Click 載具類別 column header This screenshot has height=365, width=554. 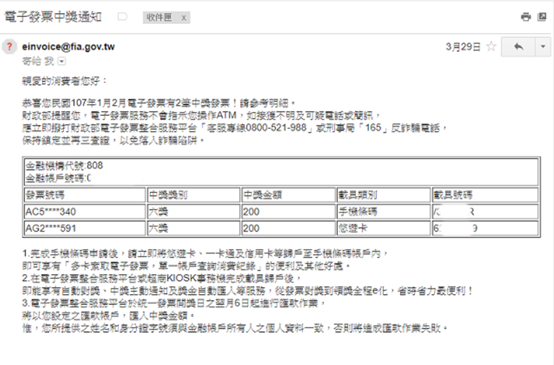coord(383,195)
